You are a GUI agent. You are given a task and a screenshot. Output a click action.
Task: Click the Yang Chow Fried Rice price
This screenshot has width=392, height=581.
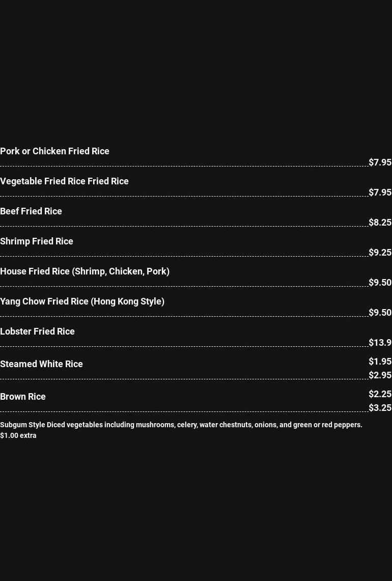click(x=380, y=313)
